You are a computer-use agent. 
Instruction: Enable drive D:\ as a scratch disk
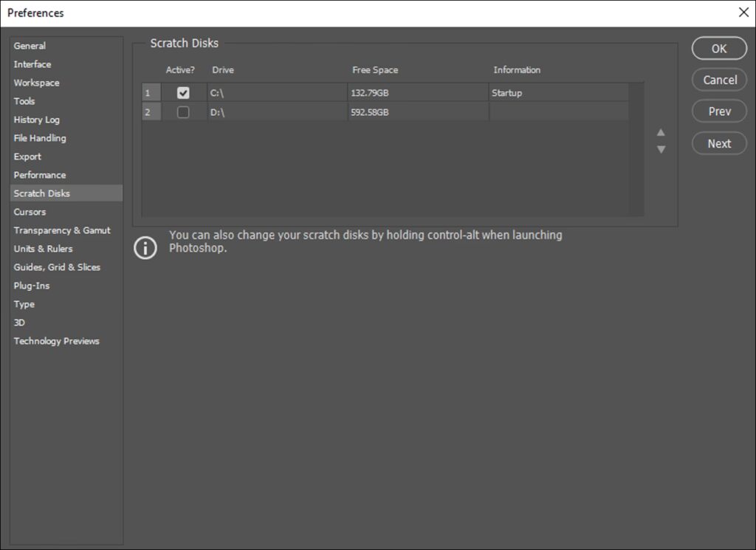click(x=183, y=112)
